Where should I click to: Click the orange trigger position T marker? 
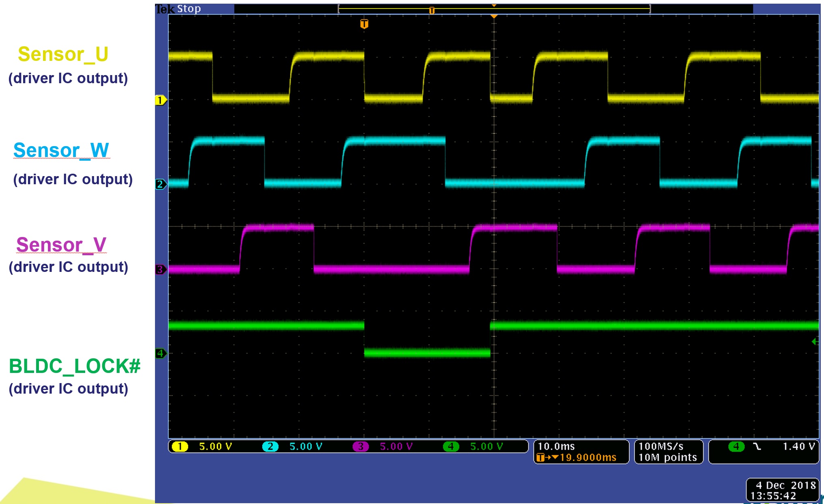pyautogui.click(x=364, y=24)
